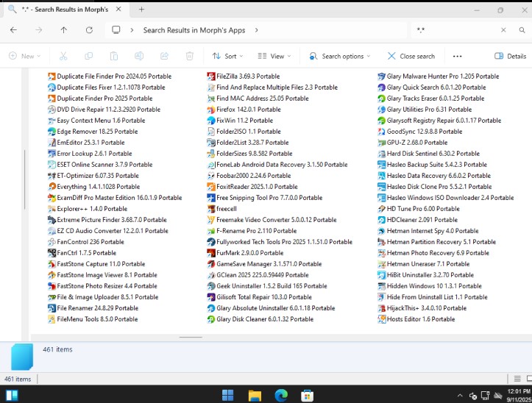Screen dimensions: 532x403
Task: Refresh the search results
Action: (x=89, y=30)
